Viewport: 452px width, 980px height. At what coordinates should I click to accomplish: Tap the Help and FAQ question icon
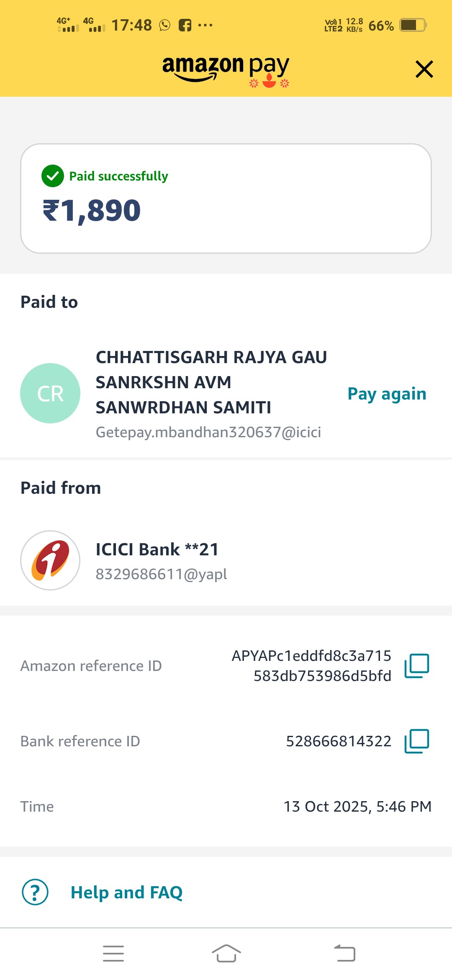point(35,892)
